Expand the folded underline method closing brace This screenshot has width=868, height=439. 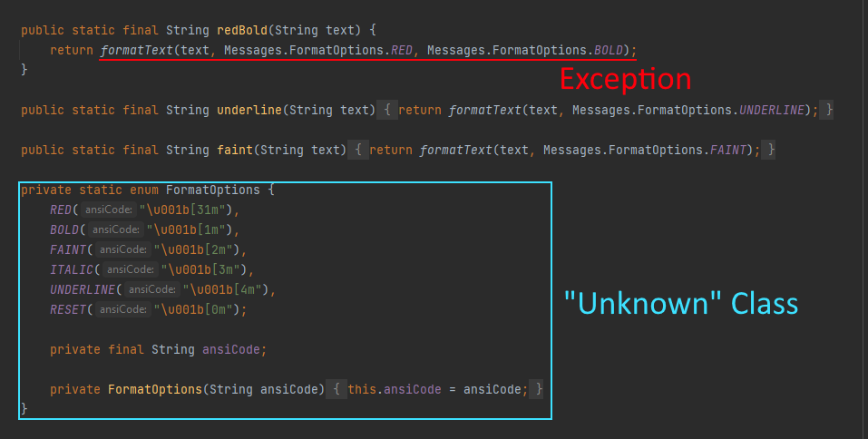(826, 110)
